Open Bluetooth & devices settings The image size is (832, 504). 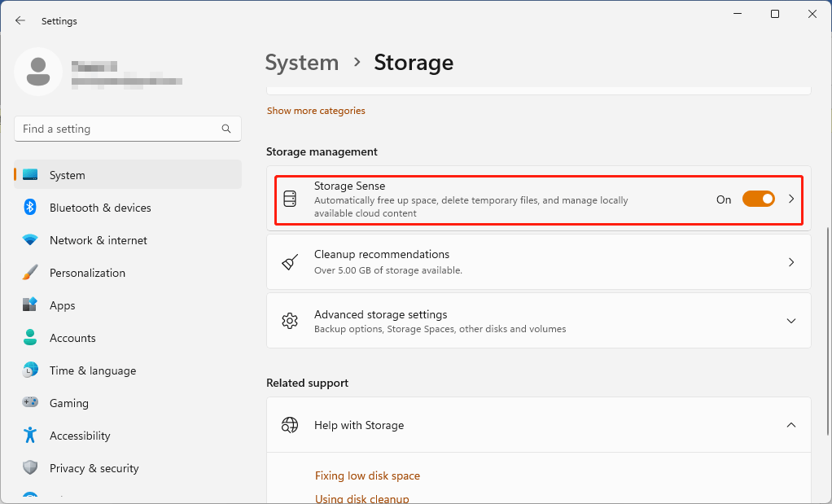[99, 208]
